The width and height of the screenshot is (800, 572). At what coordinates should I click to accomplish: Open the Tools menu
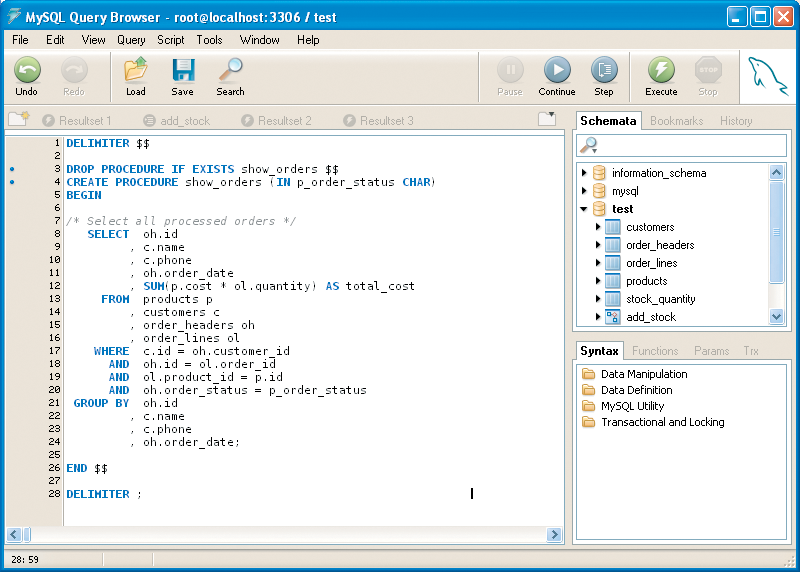click(209, 40)
